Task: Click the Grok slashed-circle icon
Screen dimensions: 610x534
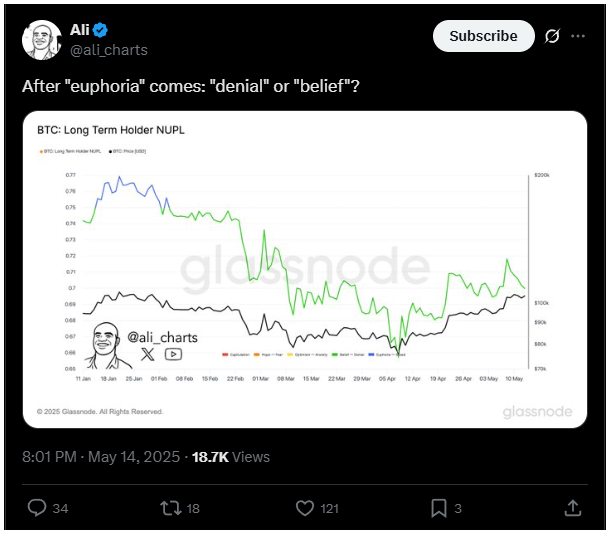Action: (552, 36)
